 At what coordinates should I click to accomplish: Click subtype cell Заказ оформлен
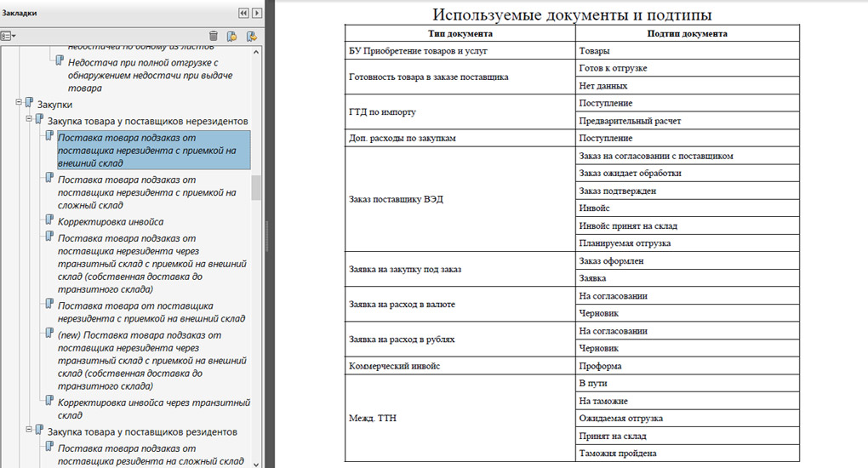[x=688, y=261]
